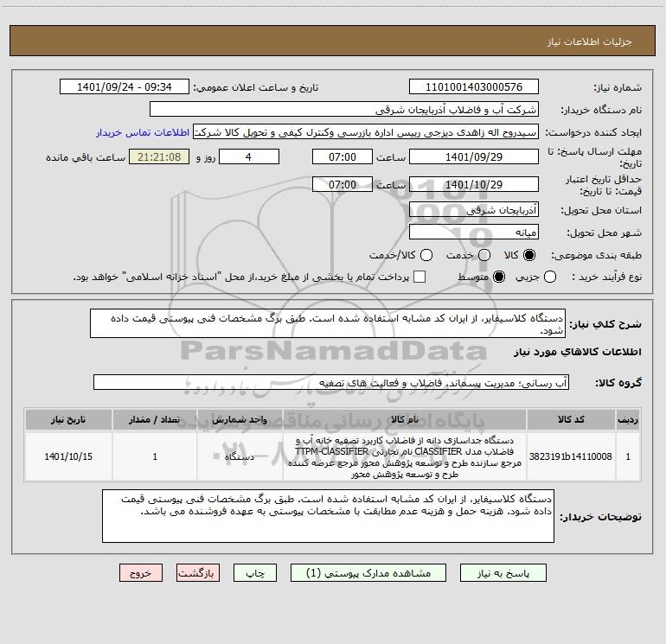Click the general need description text box
Viewport: 666px width, 644px height.
coord(328,324)
